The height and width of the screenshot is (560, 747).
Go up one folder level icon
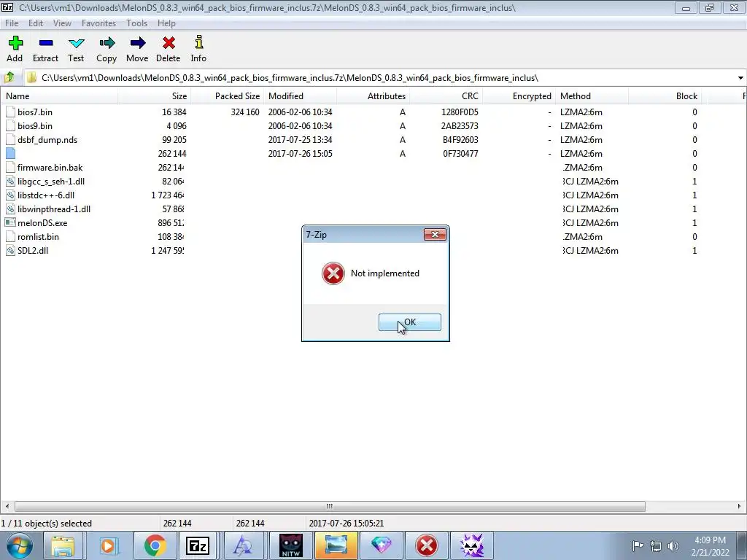[9, 77]
